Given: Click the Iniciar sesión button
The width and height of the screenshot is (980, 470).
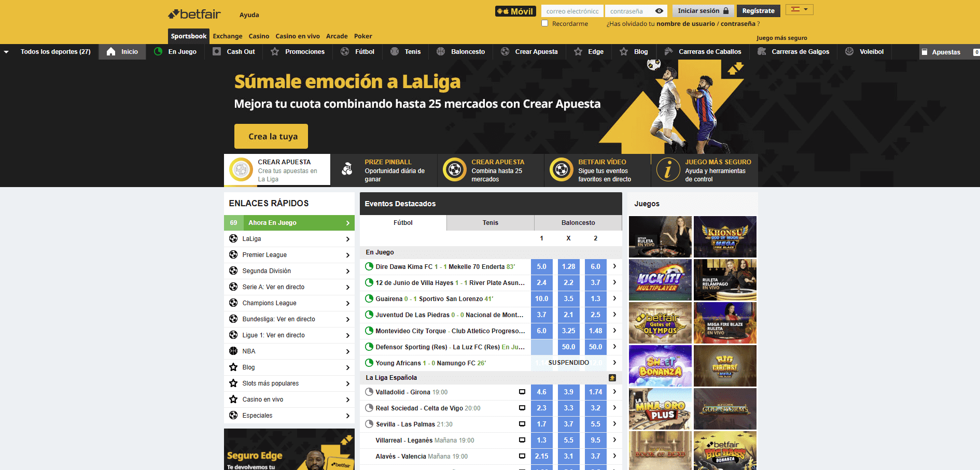Looking at the screenshot, I should tap(703, 11).
